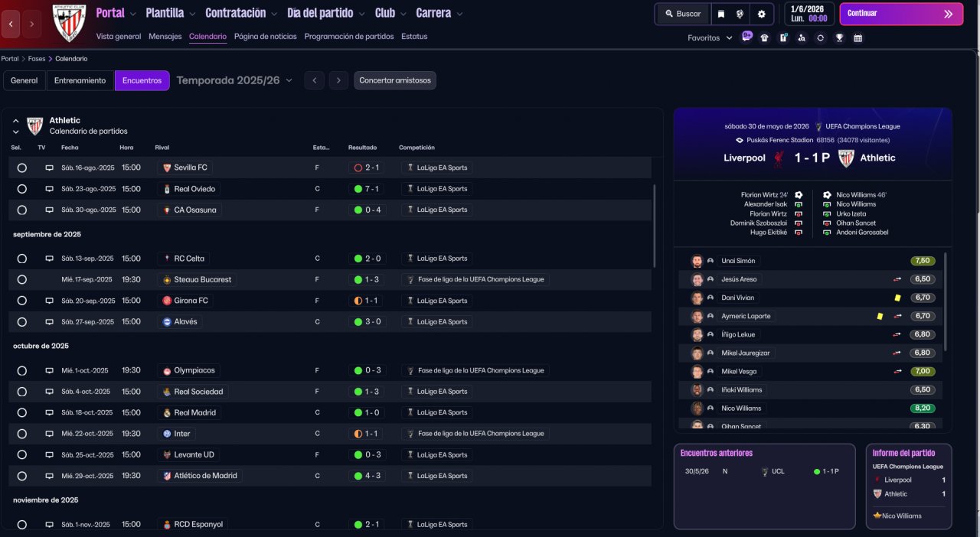Click the Sevilla FC club badge

[167, 168]
